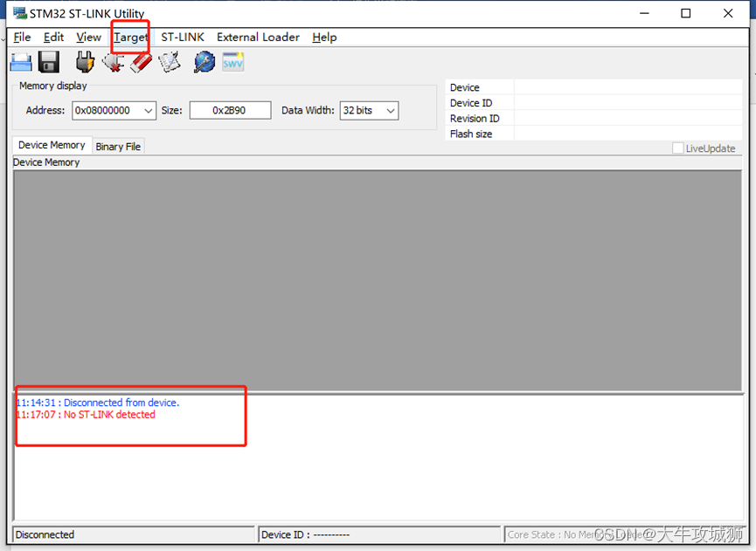
Task: Open the View menu
Action: point(89,37)
